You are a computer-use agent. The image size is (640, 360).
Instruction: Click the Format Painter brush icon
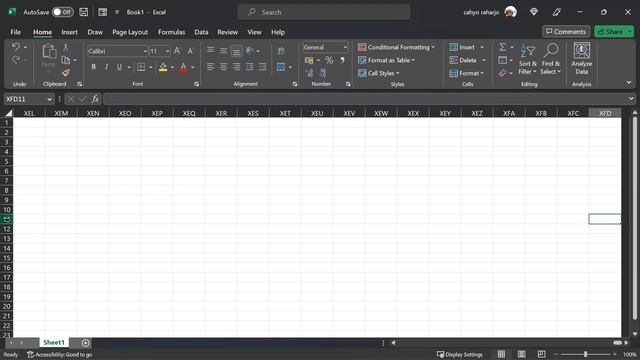tap(65, 73)
